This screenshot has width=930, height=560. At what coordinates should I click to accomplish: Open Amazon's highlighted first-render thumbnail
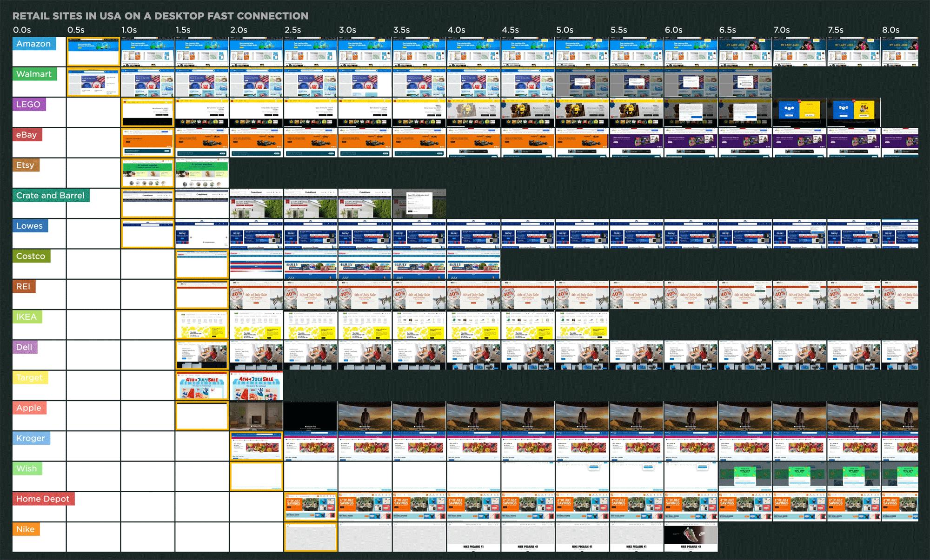[93, 52]
